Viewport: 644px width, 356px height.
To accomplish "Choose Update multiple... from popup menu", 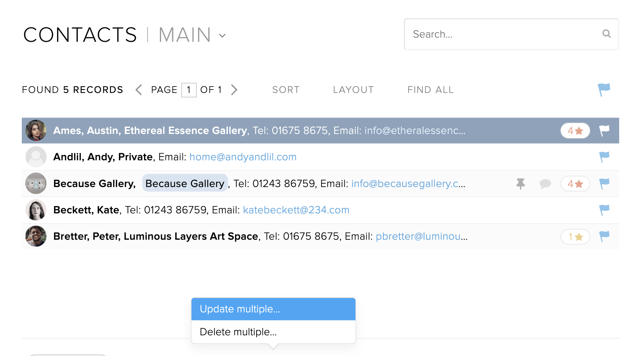I will click(x=273, y=309).
